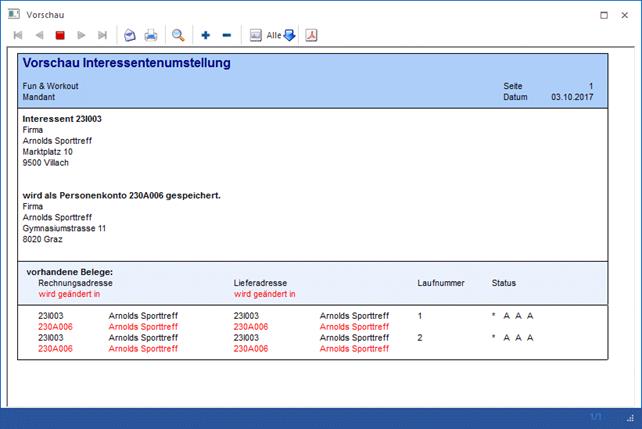The height and width of the screenshot is (429, 642).
Task: Print the preview document
Action: click(x=151, y=35)
